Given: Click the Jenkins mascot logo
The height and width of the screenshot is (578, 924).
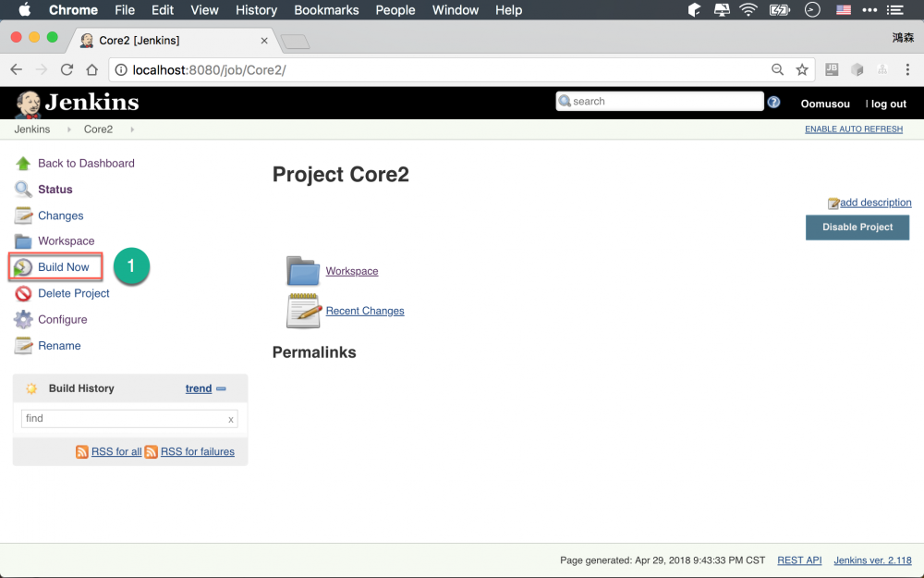Looking at the screenshot, I should pyautogui.click(x=27, y=103).
